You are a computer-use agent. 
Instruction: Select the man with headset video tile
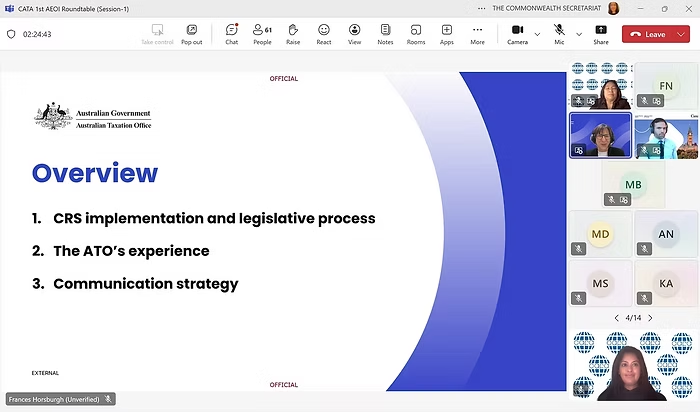point(666,135)
